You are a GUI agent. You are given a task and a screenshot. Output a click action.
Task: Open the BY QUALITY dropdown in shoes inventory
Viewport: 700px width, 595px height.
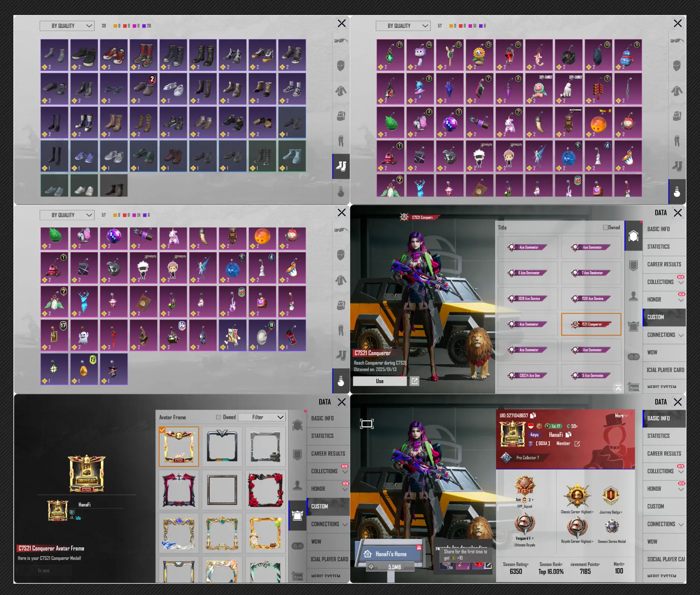point(67,26)
